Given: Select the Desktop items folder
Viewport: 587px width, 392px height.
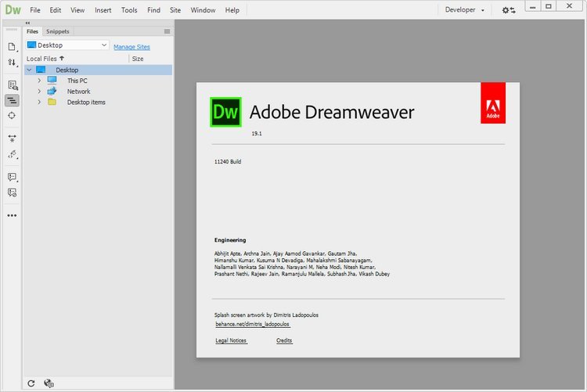Looking at the screenshot, I should coord(86,102).
